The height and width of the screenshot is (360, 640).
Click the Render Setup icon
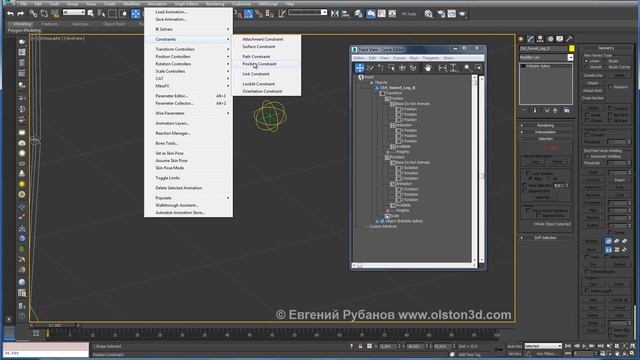click(x=441, y=14)
